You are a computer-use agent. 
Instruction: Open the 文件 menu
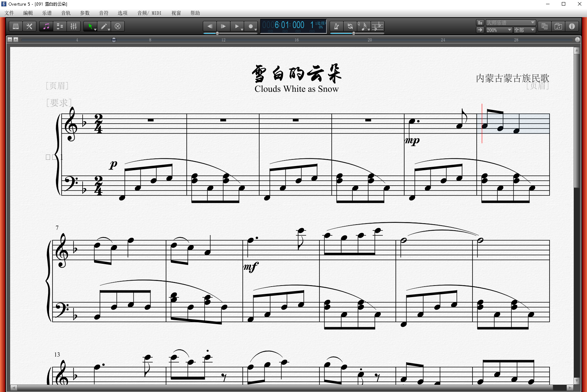click(x=9, y=13)
